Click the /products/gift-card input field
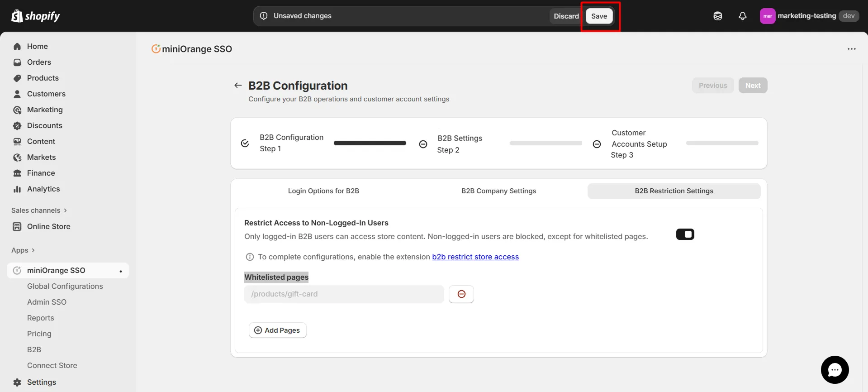The height and width of the screenshot is (392, 868). pos(344,294)
